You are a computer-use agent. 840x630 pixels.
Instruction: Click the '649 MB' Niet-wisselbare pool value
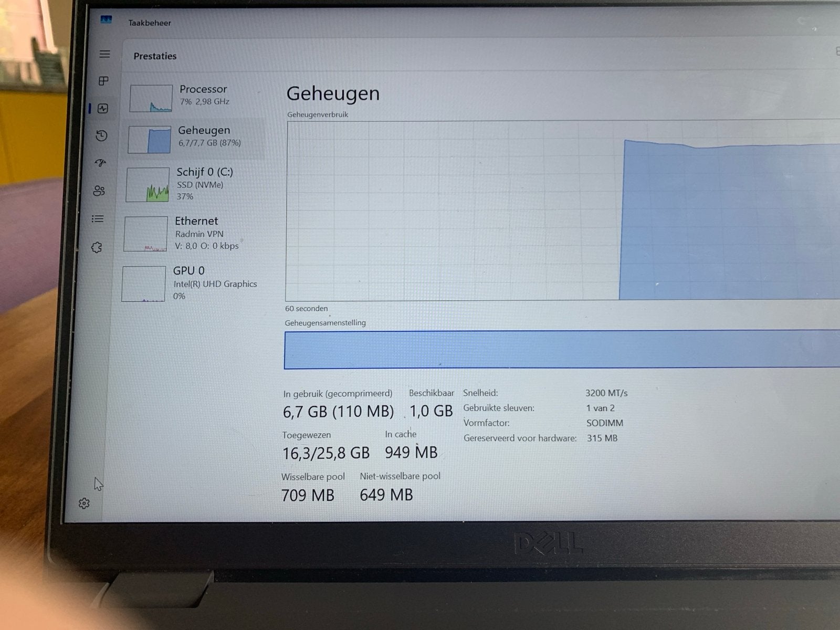point(386,495)
